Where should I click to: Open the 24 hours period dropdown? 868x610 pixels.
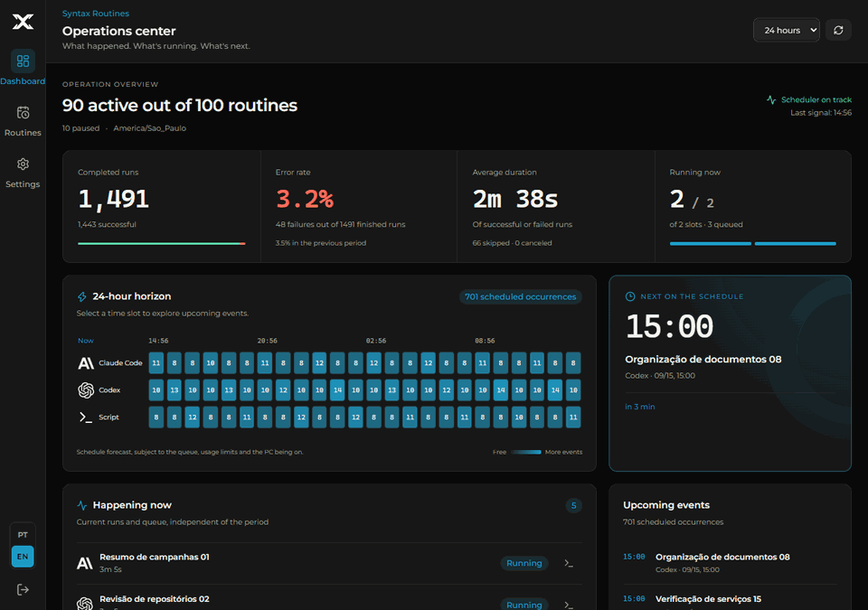click(786, 30)
